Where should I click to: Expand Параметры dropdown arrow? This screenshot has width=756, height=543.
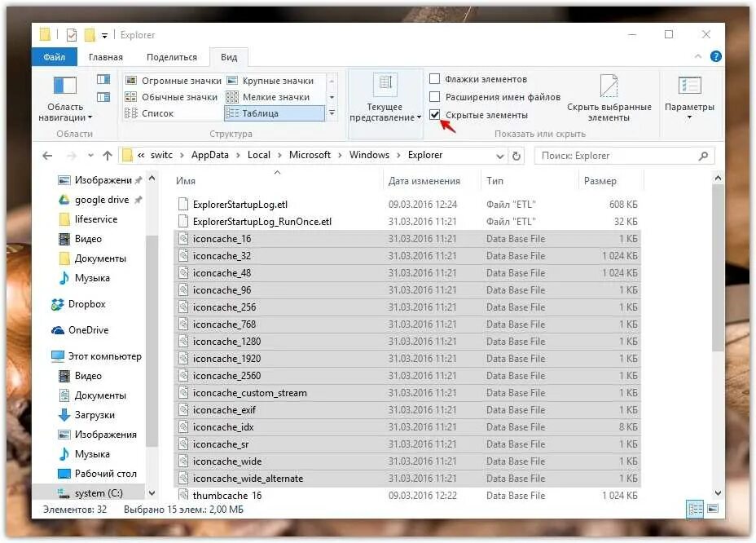tap(689, 117)
